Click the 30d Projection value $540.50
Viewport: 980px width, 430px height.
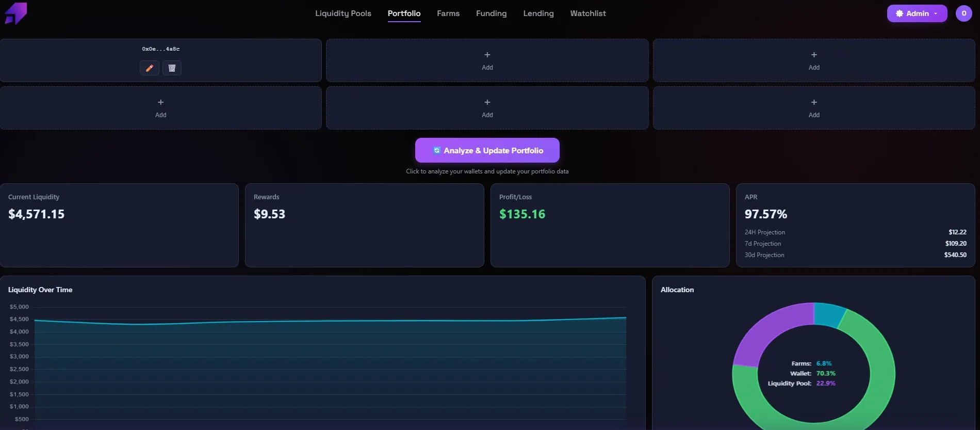[x=955, y=255]
